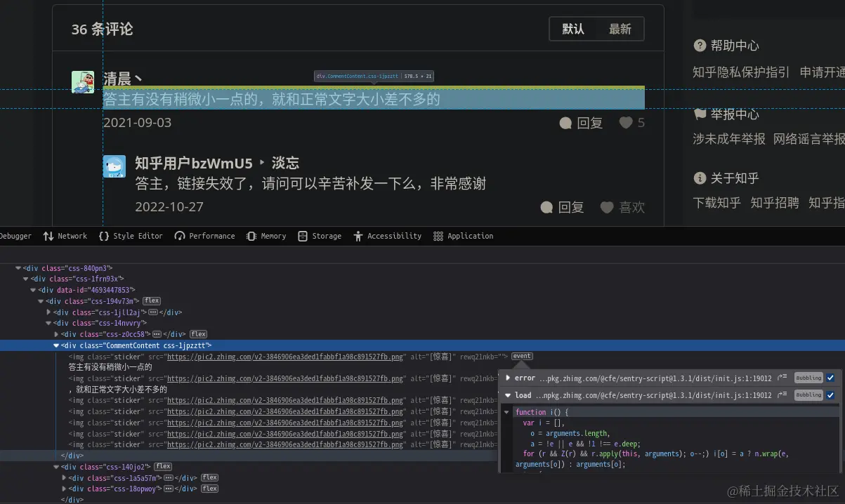Click 回复 on 知乎用户bzWmU5's comment
The width and height of the screenshot is (845, 504).
tap(562, 207)
